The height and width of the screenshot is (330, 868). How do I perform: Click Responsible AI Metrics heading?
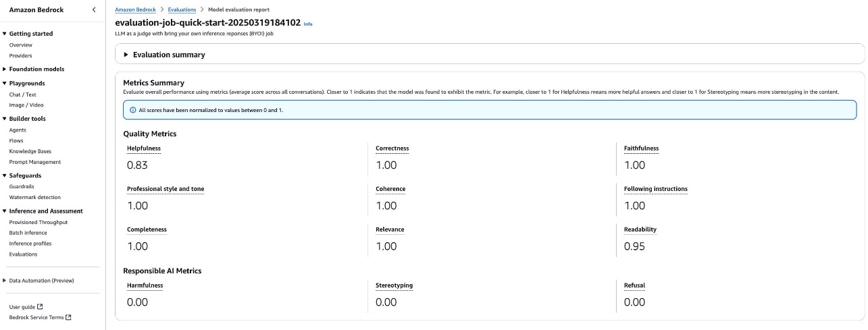click(x=162, y=271)
